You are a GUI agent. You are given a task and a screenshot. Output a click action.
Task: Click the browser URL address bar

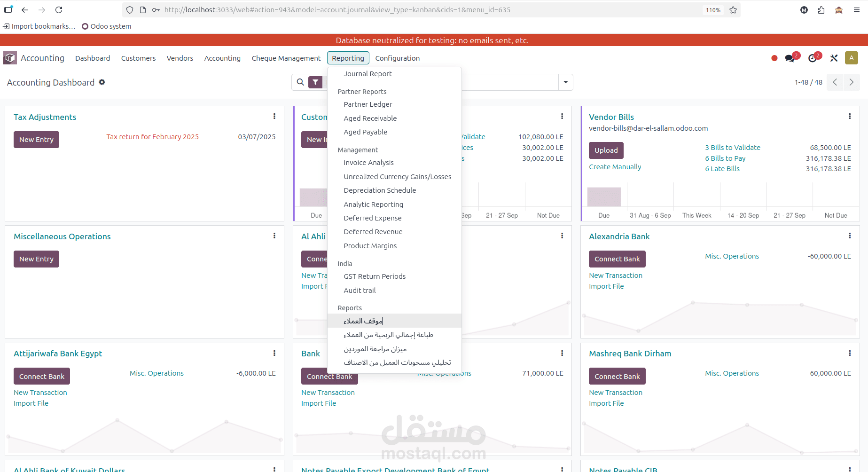pos(431,10)
